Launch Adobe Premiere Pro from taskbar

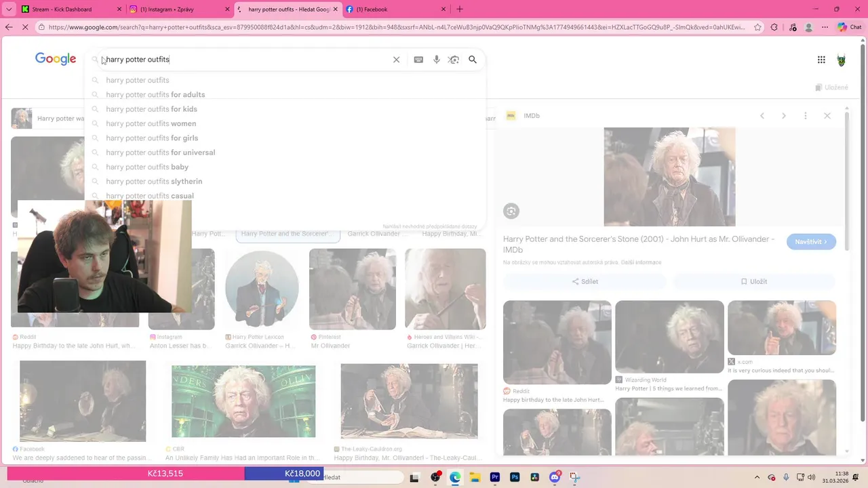[x=495, y=477]
